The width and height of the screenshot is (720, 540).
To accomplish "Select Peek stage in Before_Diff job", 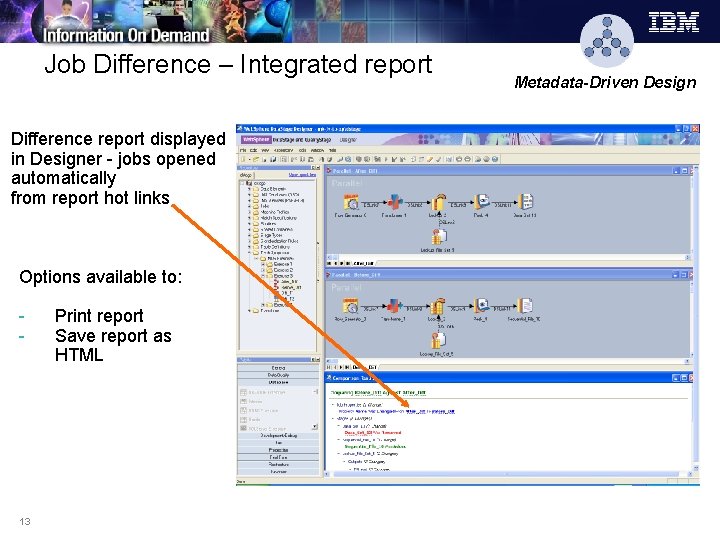I will click(x=481, y=305).
